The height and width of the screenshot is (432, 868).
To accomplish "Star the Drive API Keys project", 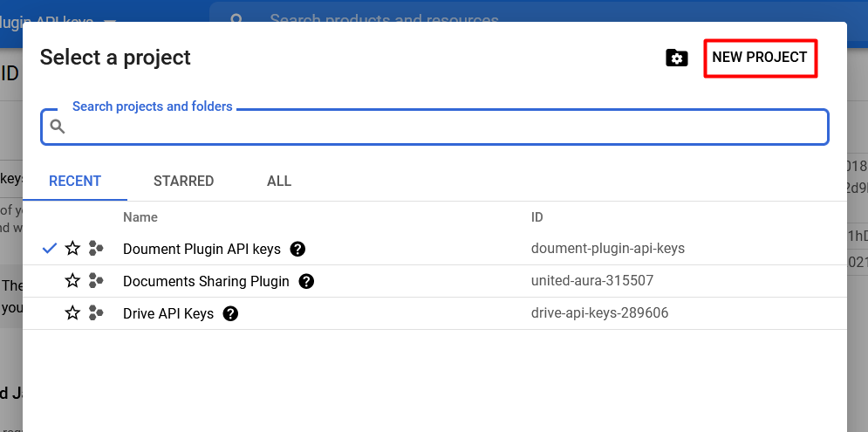I will click(72, 313).
